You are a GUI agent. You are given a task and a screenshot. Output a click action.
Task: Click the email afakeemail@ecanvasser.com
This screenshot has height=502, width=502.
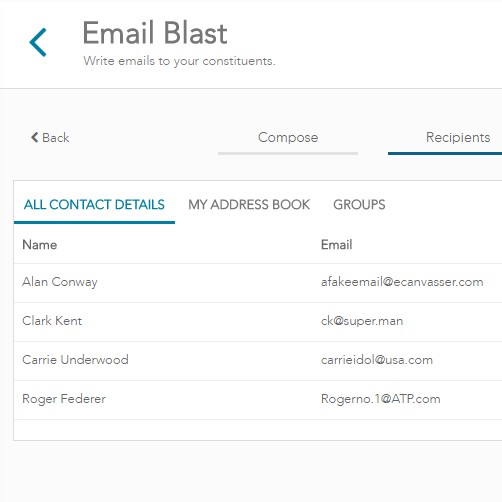402,282
